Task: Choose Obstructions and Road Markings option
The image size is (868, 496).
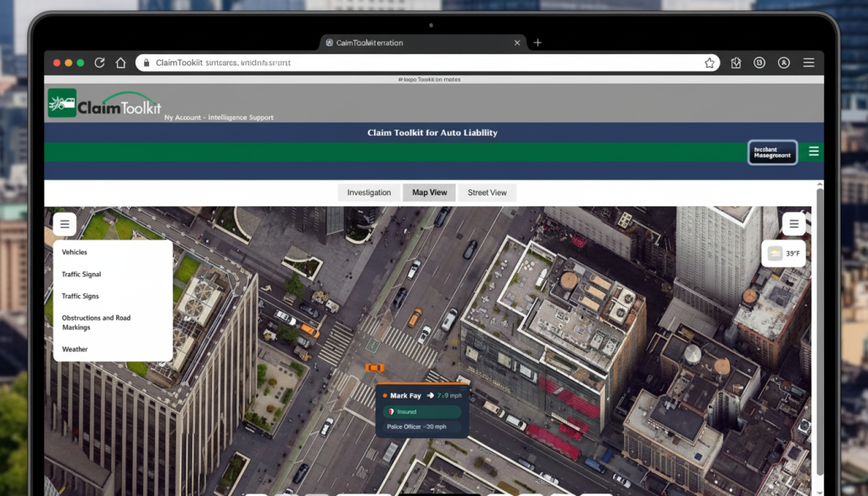Action: pyautogui.click(x=96, y=322)
